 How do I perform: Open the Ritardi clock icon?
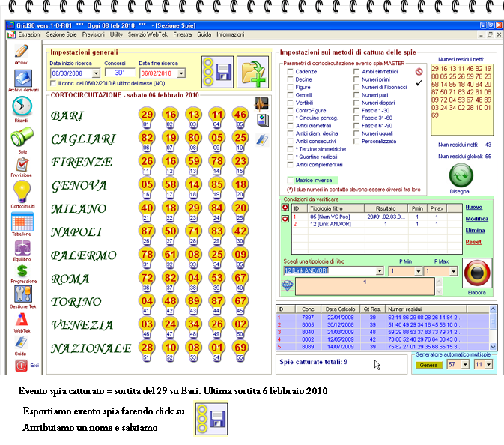pyautogui.click(x=22, y=106)
